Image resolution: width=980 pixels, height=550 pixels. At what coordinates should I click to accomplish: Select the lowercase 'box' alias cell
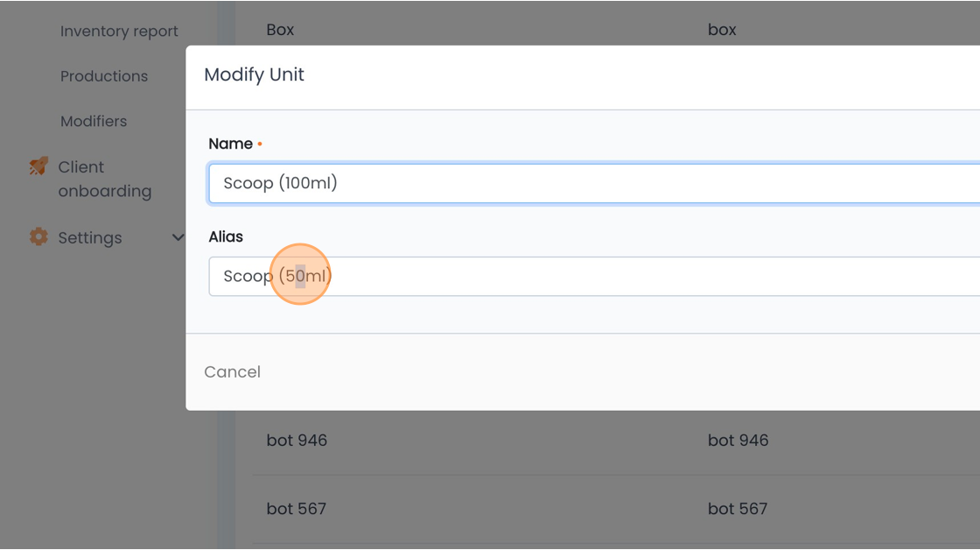[x=722, y=30]
